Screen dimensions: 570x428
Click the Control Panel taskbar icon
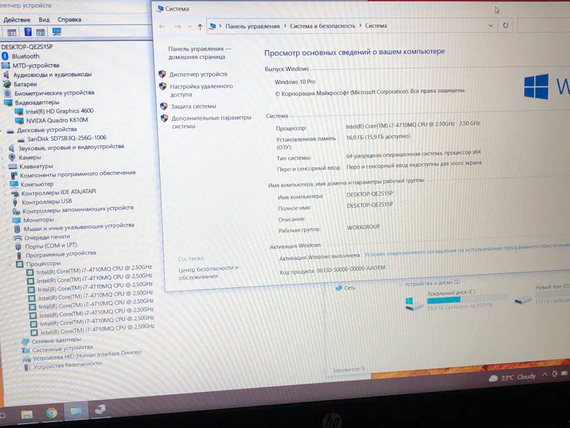click(76, 411)
